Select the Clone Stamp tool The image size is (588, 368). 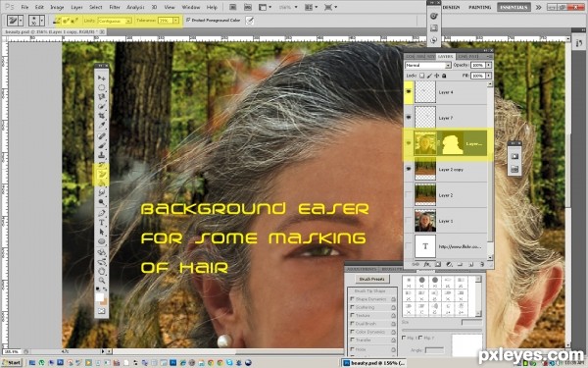tap(101, 155)
